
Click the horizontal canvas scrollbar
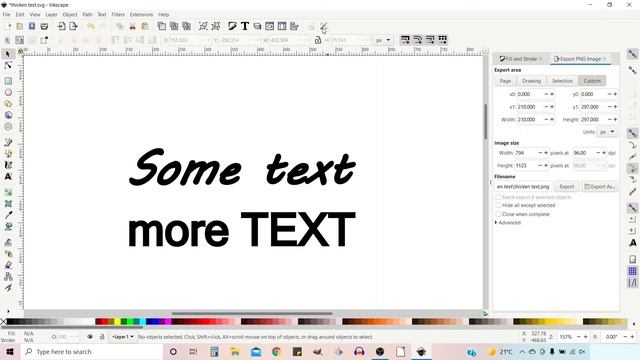click(252, 313)
